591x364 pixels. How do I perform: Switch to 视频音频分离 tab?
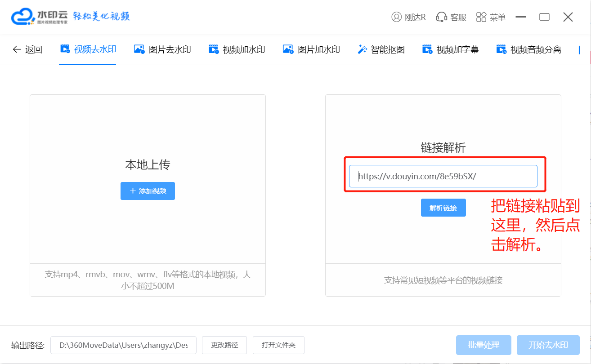(x=529, y=49)
